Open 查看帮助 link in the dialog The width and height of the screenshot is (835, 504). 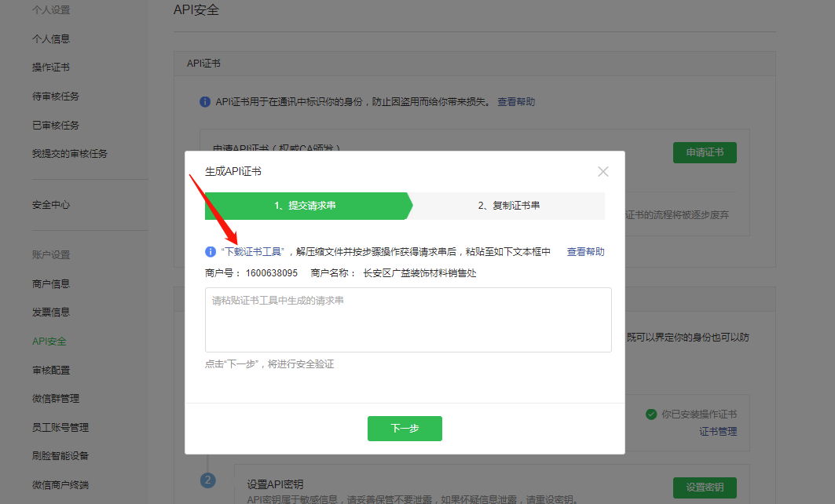click(585, 252)
